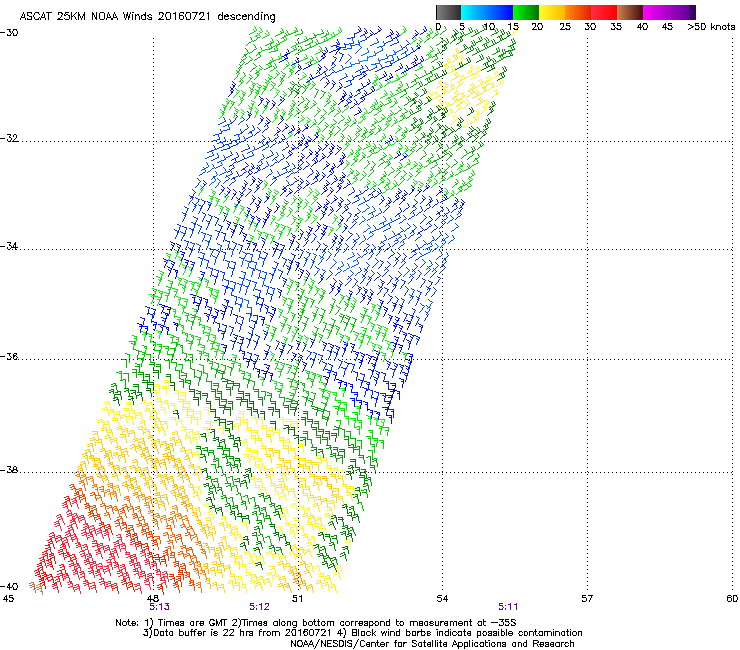Viewport: 740px width, 650px height.
Task: Click the "51" longitude axis label
Action: [x=297, y=599]
